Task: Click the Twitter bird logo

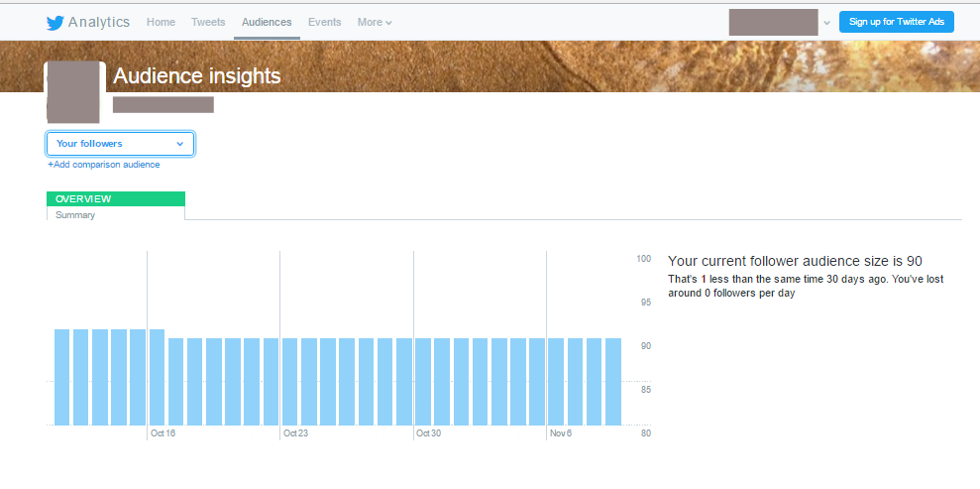Action: tap(55, 23)
